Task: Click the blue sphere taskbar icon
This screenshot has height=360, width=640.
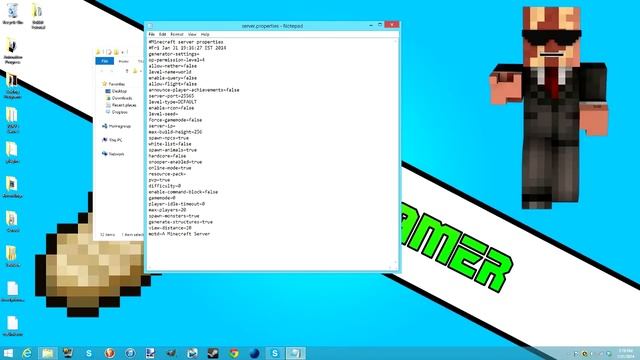Action: (x=254, y=353)
